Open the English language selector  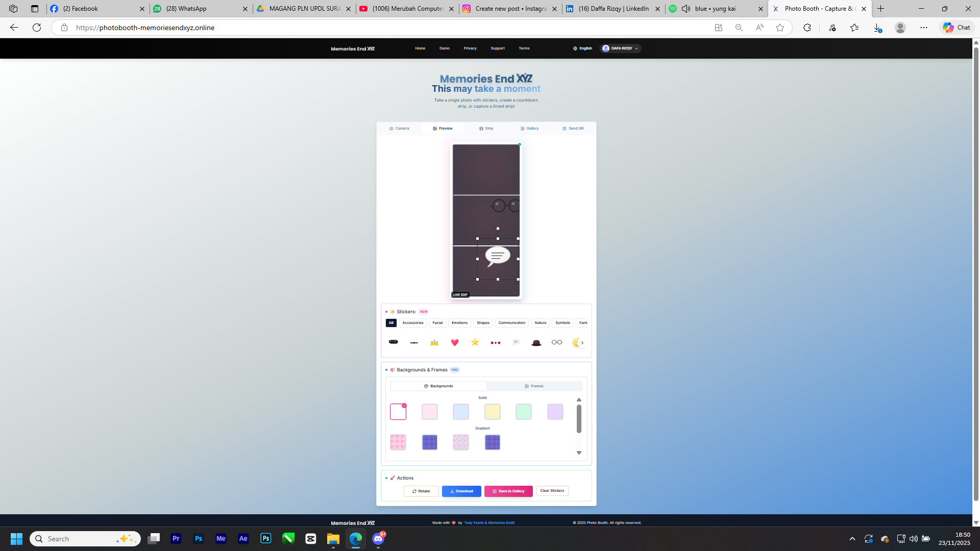[x=582, y=48]
